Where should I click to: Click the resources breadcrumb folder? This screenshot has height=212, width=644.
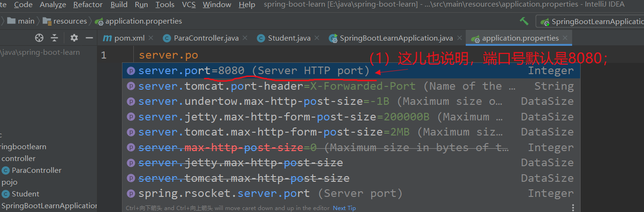(65, 21)
